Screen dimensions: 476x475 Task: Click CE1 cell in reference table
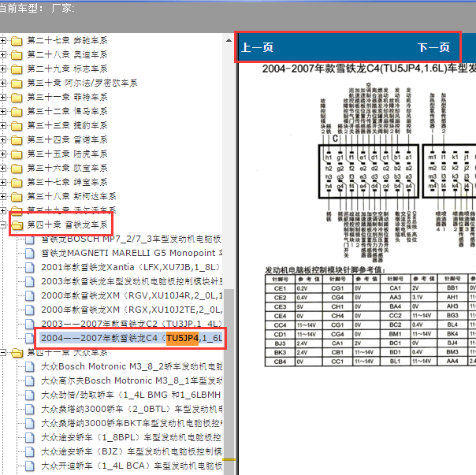280,288
